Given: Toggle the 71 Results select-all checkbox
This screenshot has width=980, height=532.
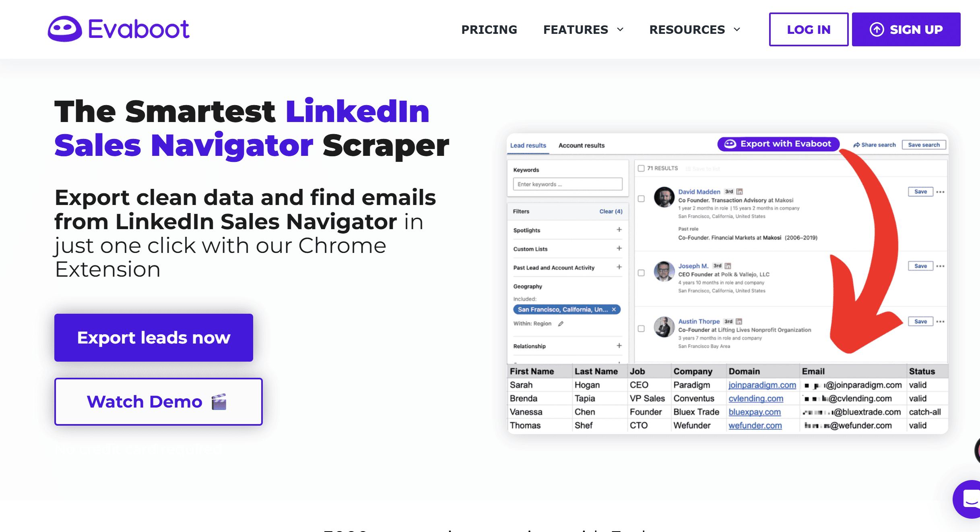Looking at the screenshot, I should point(641,168).
